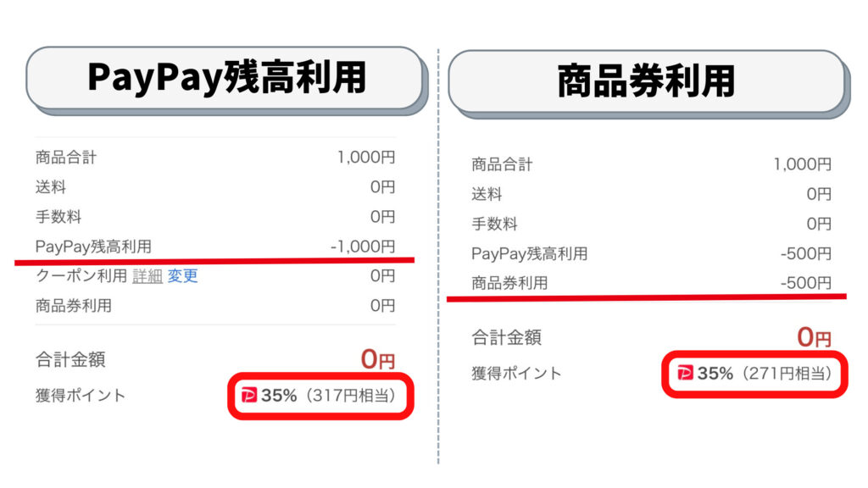Click the 変更 link to change the coupon
Screen dimensions: 868x488
183,275
